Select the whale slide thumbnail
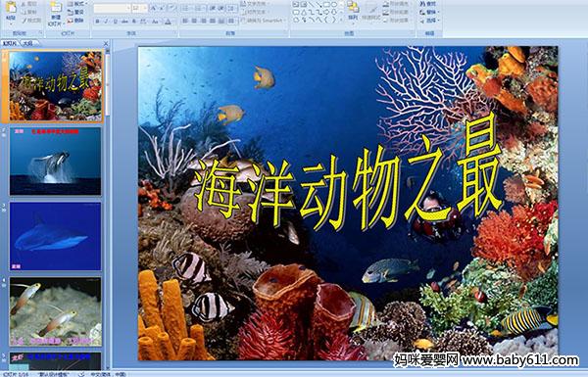This screenshot has height=377, width=588. pyautogui.click(x=56, y=162)
